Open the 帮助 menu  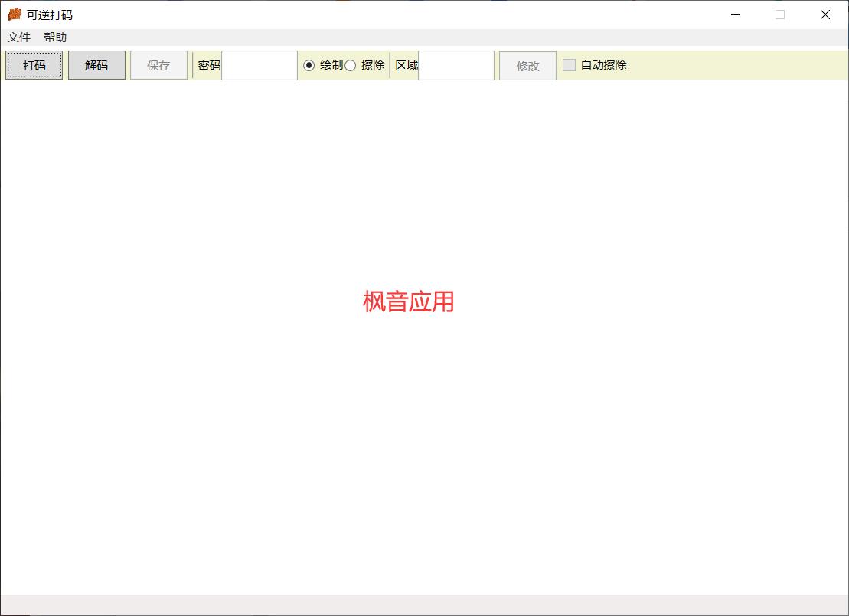55,37
